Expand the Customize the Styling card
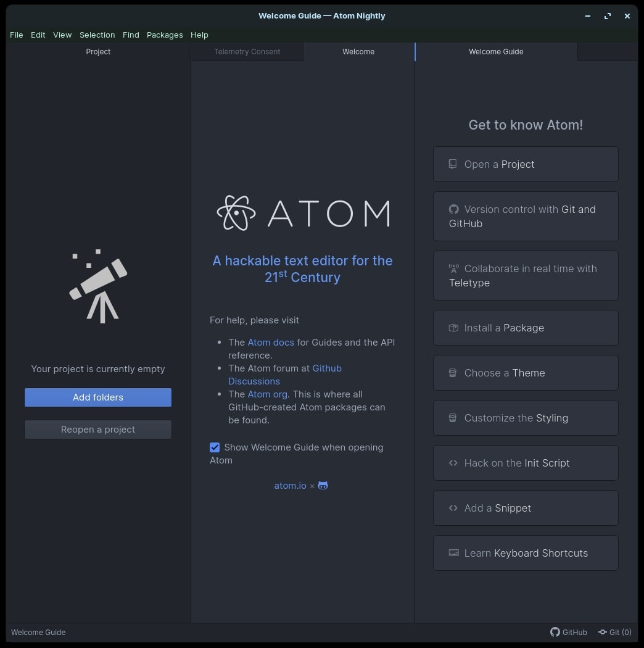 (526, 418)
